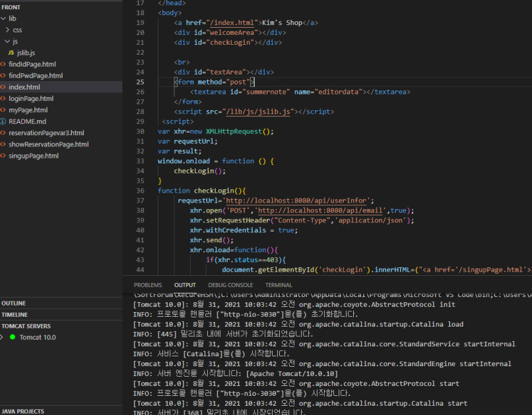The width and height of the screenshot is (532, 415).
Task: Click the HTML icon beside singupPage.html
Action: (x=3, y=156)
